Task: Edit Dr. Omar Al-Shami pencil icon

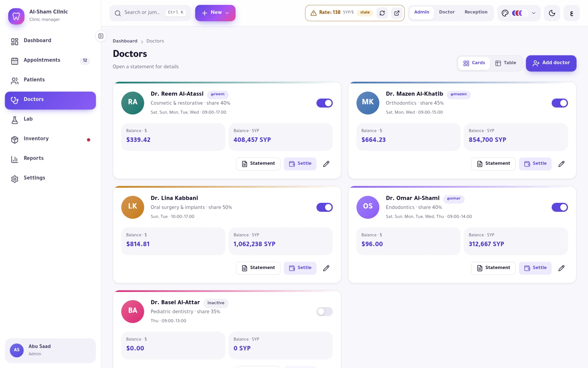Action: coord(561,268)
